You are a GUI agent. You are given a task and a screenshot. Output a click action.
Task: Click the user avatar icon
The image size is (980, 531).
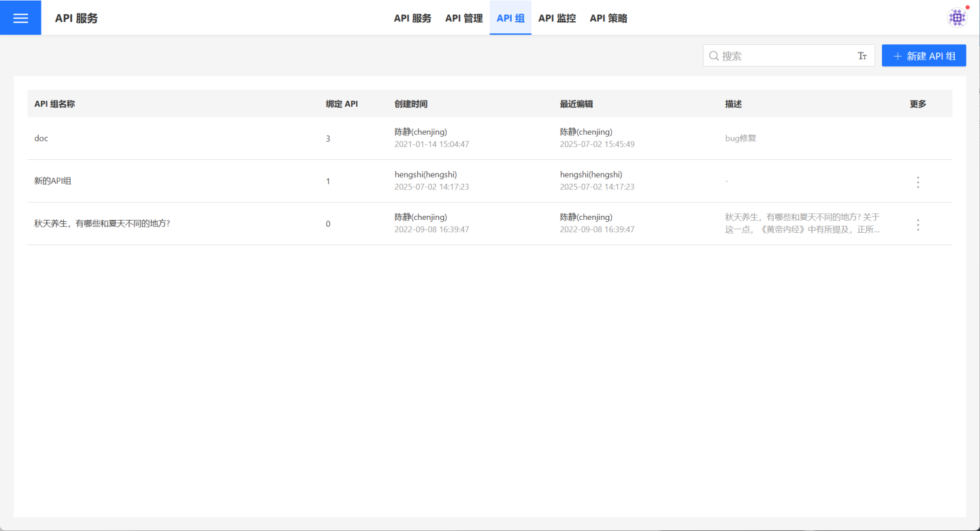[x=957, y=18]
